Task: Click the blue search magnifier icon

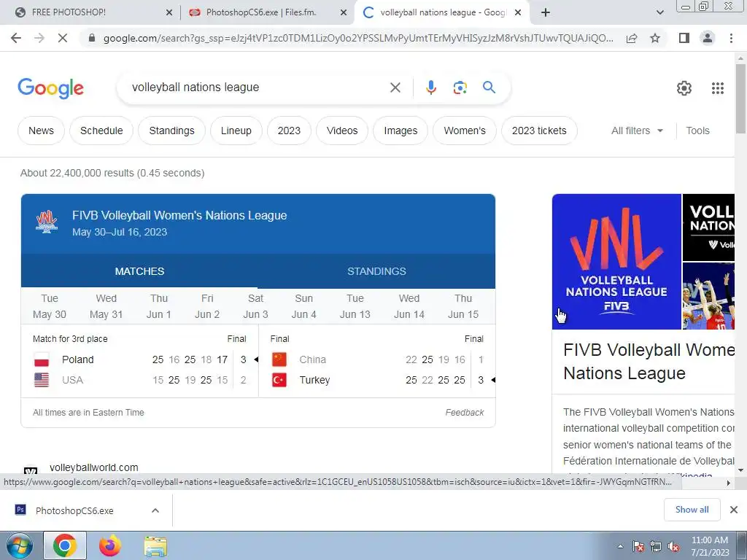Action: pos(489,87)
